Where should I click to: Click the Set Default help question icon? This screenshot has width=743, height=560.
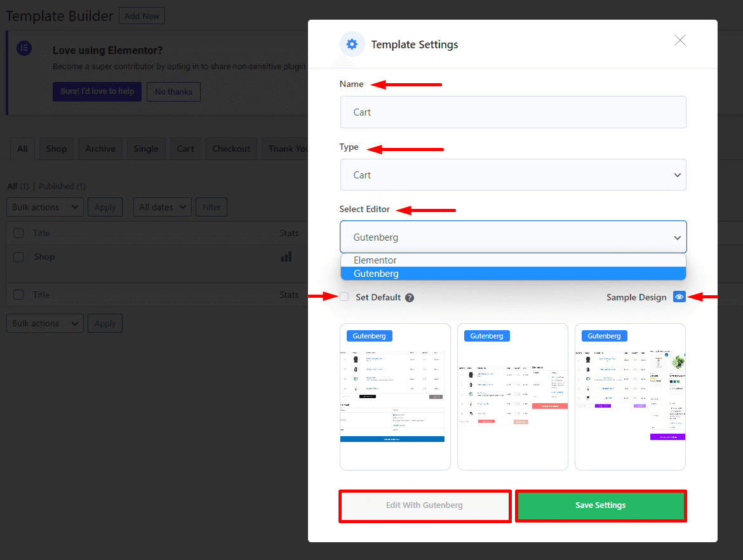coord(410,298)
